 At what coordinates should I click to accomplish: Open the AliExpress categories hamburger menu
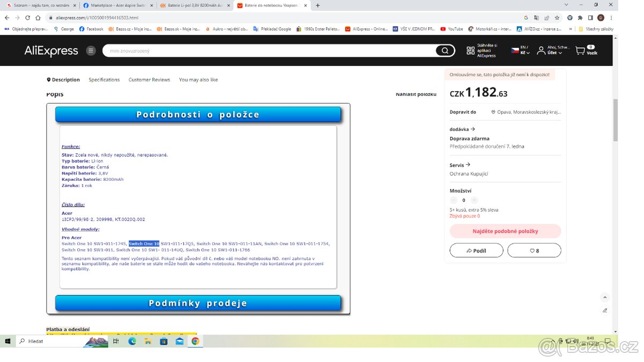pyautogui.click(x=91, y=51)
